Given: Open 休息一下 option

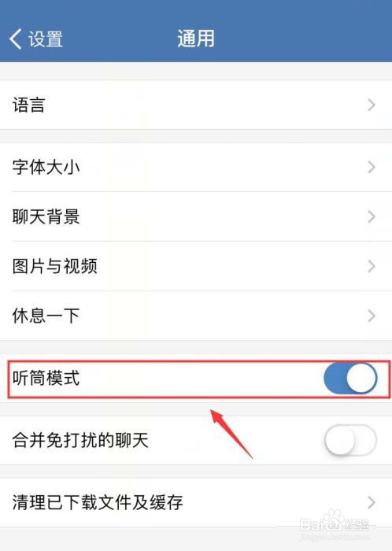Looking at the screenshot, I should point(196,316).
